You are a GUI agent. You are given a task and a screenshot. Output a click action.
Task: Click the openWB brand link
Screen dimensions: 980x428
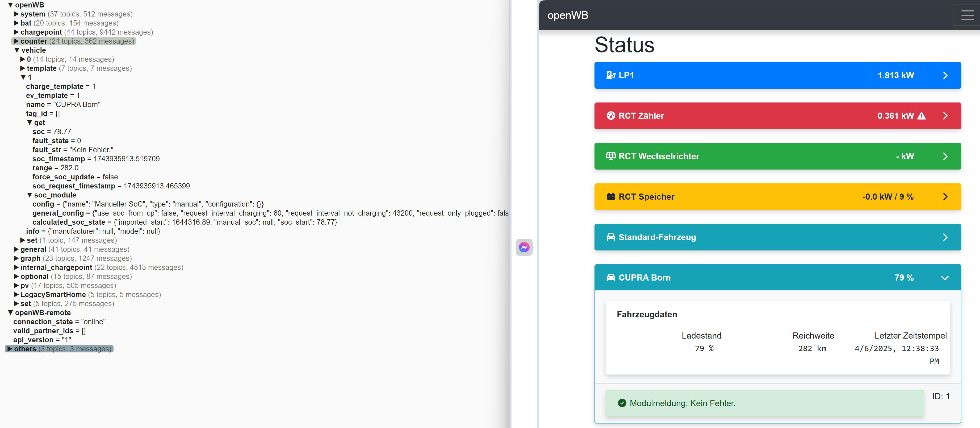(x=568, y=15)
